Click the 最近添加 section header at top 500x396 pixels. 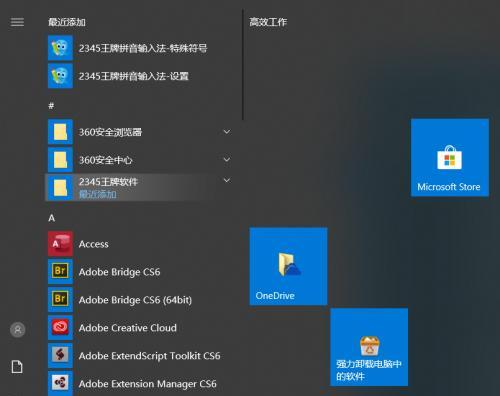pos(67,22)
